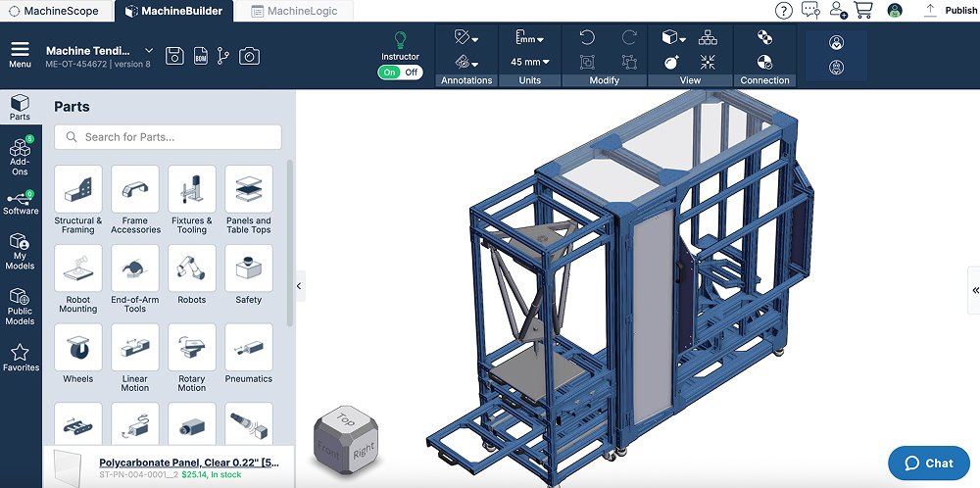Click the Top face of view cube
980x488 pixels.
click(x=345, y=418)
